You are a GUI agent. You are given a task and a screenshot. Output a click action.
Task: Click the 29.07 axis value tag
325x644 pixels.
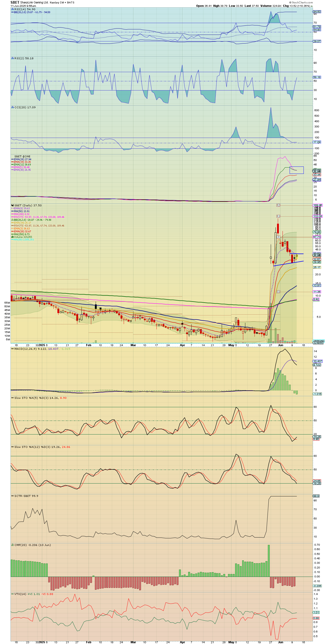[317, 41]
